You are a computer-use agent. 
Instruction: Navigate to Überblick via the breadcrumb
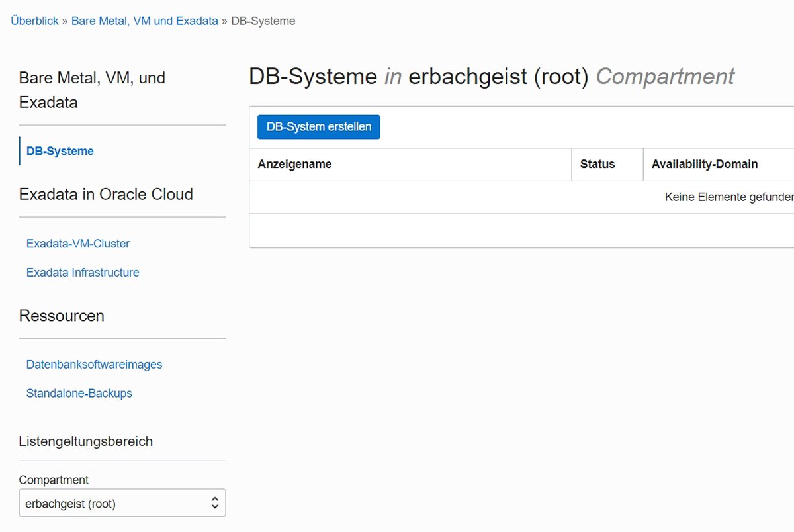34,21
